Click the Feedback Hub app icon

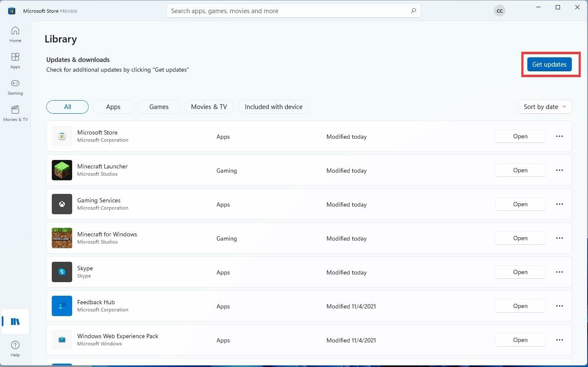tap(62, 306)
